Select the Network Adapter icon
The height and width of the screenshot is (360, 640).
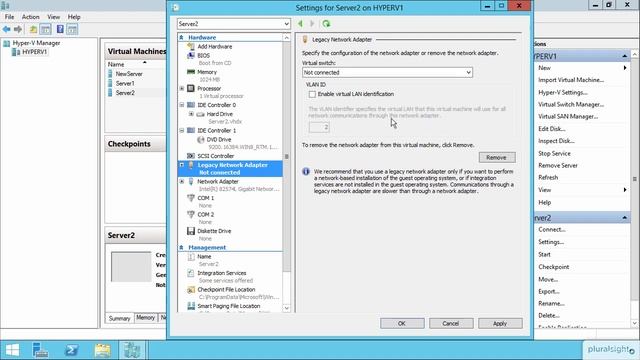point(191,182)
